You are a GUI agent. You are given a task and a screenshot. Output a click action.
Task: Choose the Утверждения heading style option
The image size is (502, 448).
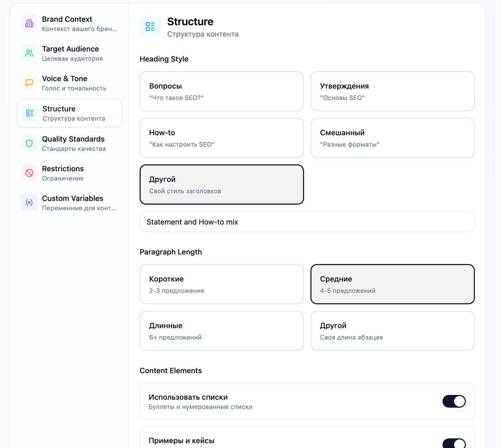[x=392, y=91]
